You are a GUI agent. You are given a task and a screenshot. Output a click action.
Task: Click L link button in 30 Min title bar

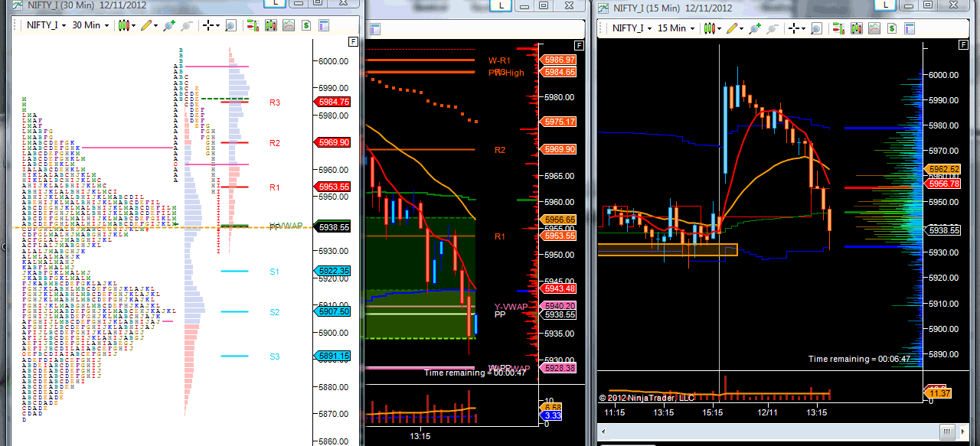[x=275, y=3]
